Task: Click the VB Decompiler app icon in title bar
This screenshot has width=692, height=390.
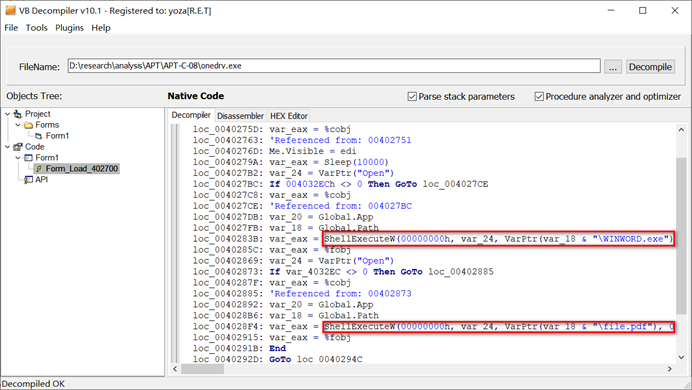Action: click(10, 10)
